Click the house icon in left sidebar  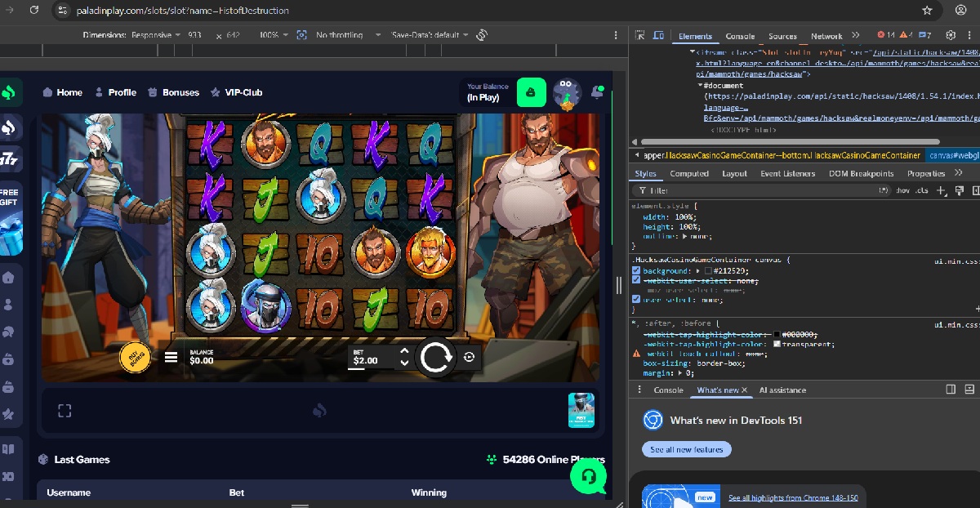pos(9,278)
